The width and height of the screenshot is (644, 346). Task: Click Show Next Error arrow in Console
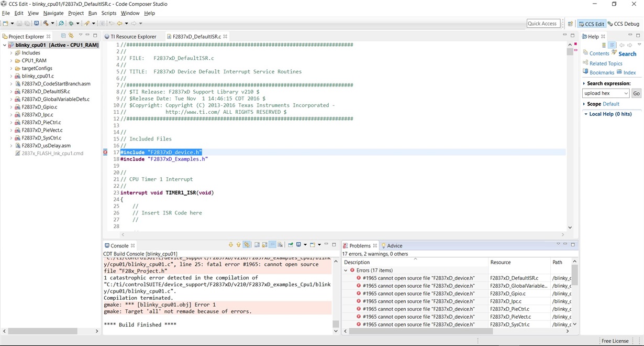(231, 245)
